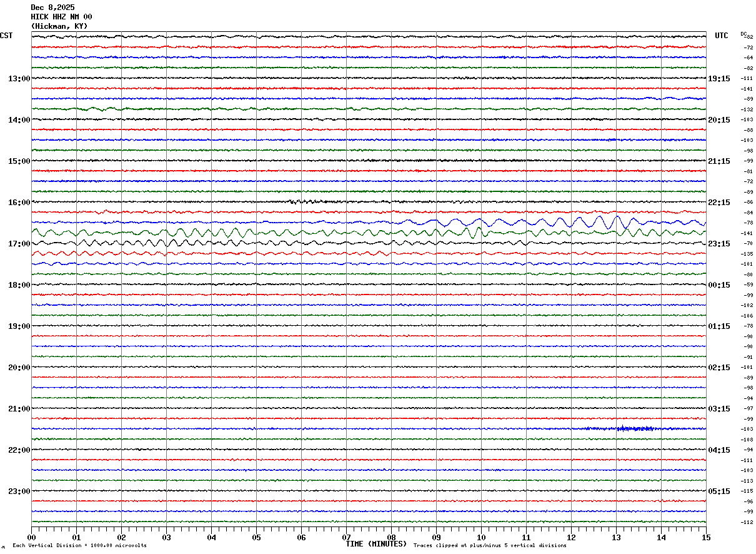The height and width of the screenshot is (554, 756).
Task: Click the 02:15 UTC time label
Action: click(x=719, y=368)
